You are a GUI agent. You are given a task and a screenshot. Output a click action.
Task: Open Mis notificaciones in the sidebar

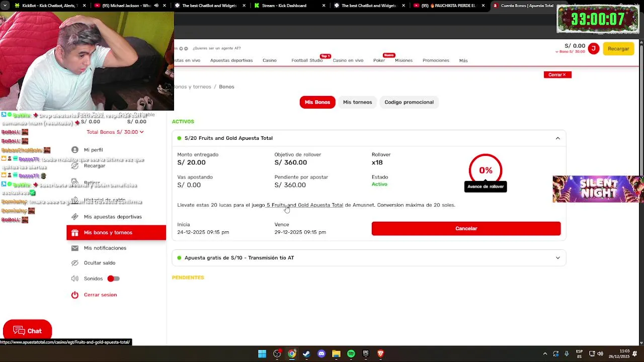(105, 248)
